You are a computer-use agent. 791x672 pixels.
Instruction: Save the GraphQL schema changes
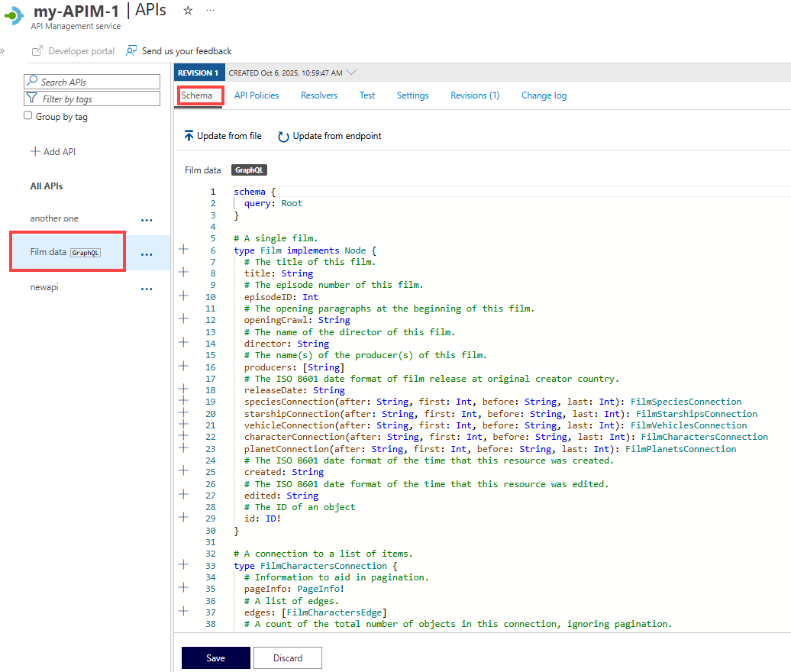click(215, 657)
